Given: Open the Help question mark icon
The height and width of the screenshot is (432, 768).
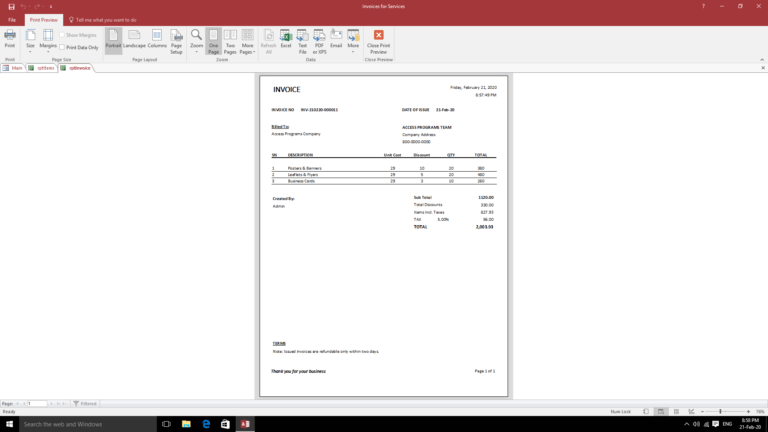Looking at the screenshot, I should (x=703, y=6).
